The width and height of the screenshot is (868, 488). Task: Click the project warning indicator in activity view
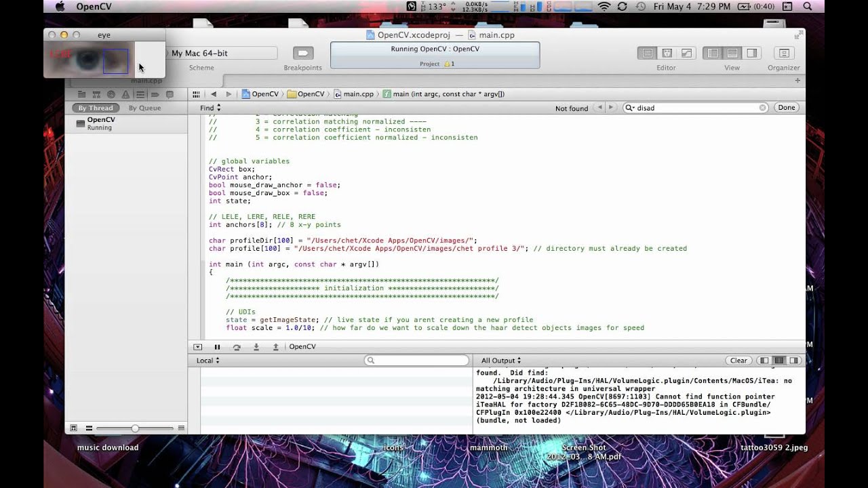pos(448,64)
